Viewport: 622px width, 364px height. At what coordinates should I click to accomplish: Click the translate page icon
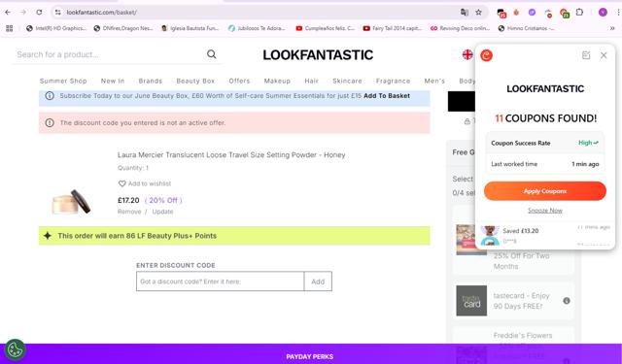[x=465, y=13]
